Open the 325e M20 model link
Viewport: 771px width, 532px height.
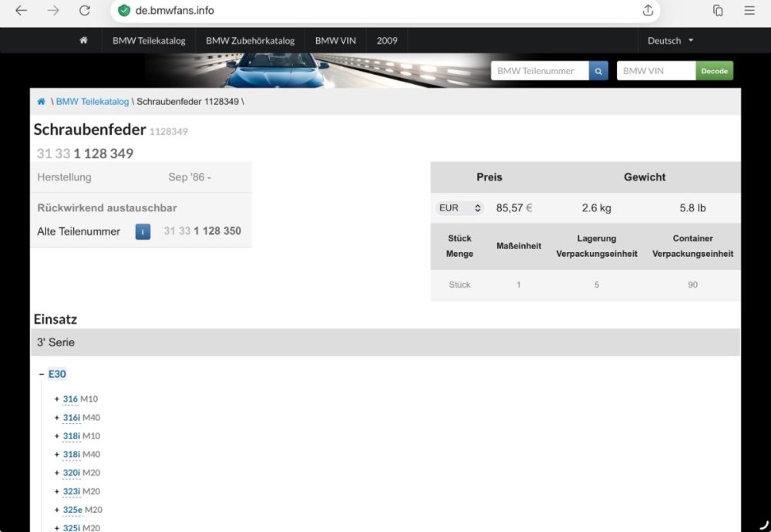72,510
